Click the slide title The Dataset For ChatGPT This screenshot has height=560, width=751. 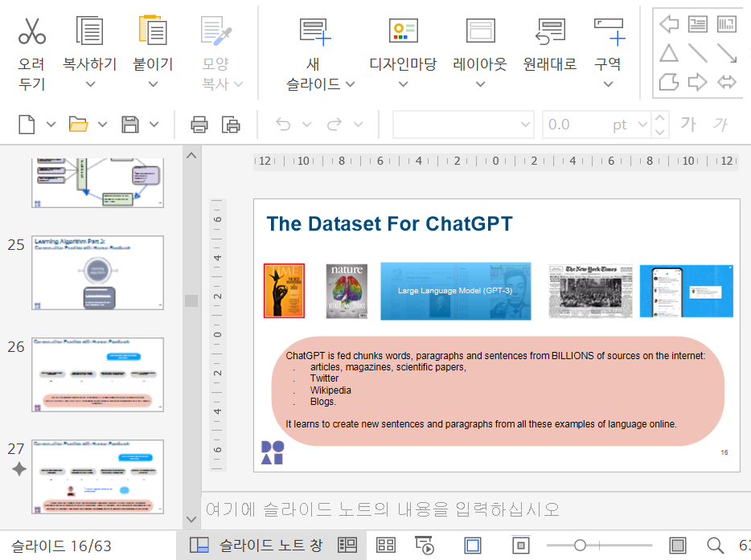389,224
